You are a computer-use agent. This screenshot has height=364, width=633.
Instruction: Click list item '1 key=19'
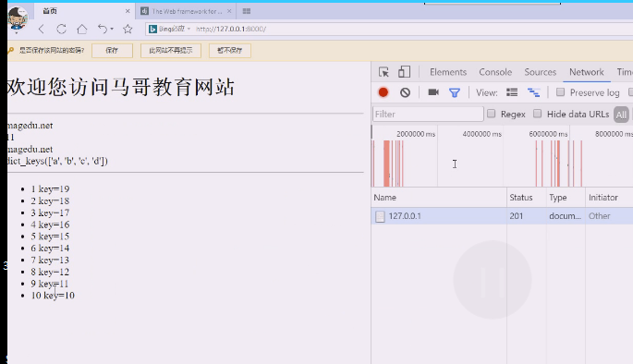50,188
